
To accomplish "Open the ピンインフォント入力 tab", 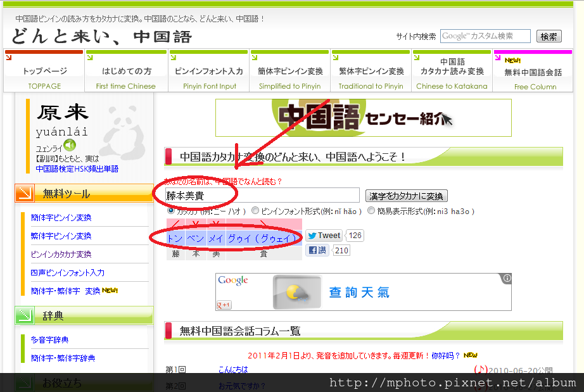I will (209, 71).
